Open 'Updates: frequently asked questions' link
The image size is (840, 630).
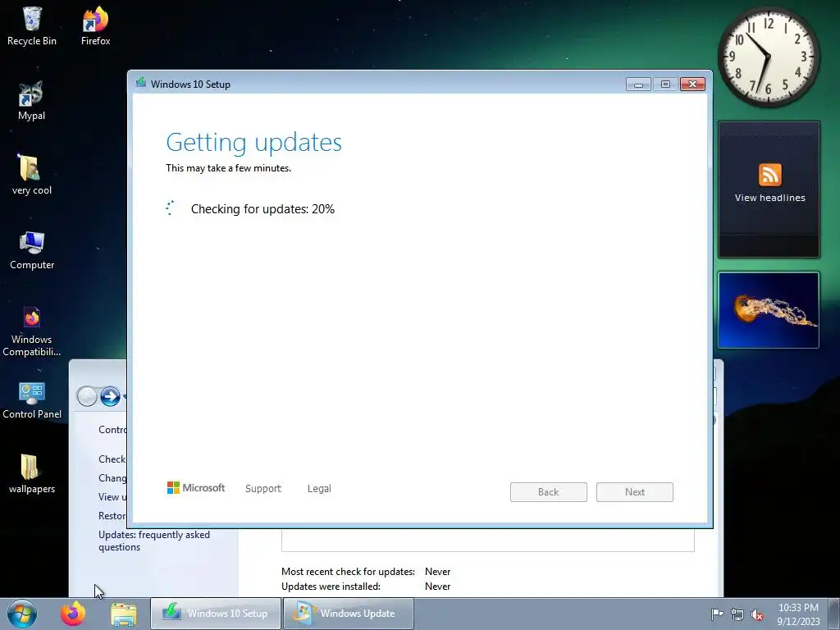point(154,541)
